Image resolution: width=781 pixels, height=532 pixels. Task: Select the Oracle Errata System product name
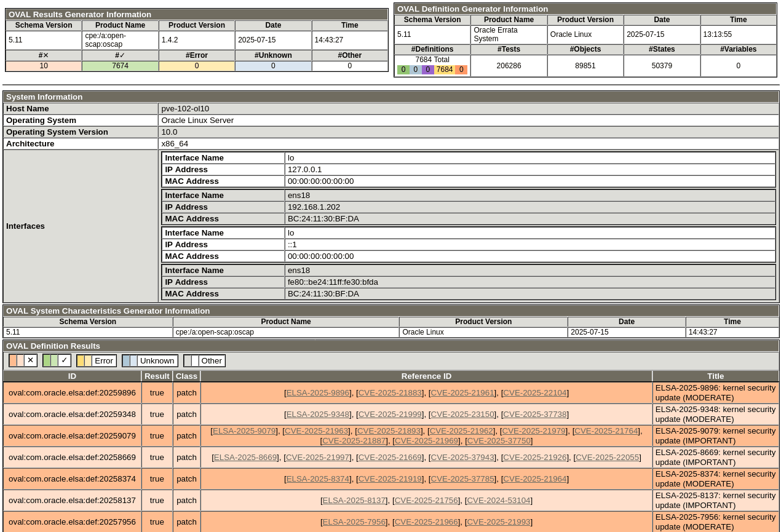coord(509,34)
